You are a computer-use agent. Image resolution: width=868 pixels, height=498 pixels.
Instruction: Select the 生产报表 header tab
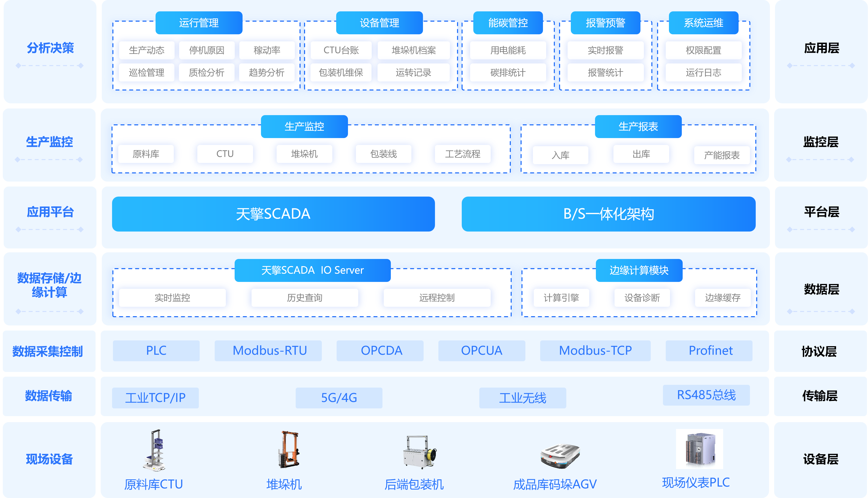click(x=638, y=126)
